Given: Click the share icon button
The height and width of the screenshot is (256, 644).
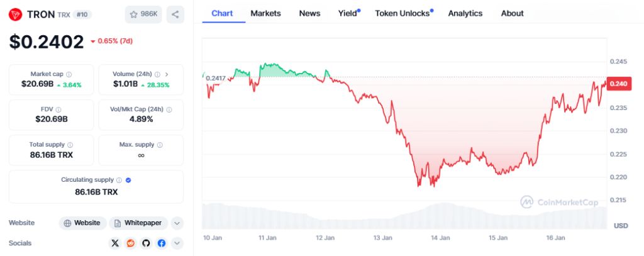Looking at the screenshot, I should point(175,14).
